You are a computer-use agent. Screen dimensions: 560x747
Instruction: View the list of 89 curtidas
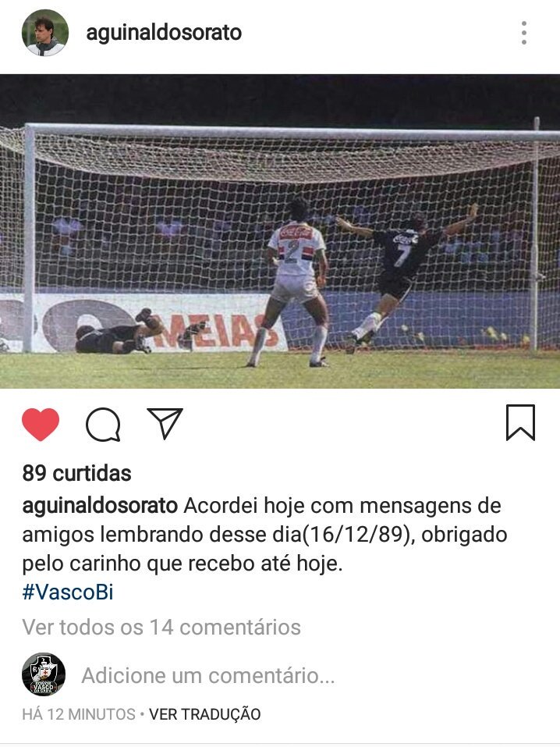76,473
